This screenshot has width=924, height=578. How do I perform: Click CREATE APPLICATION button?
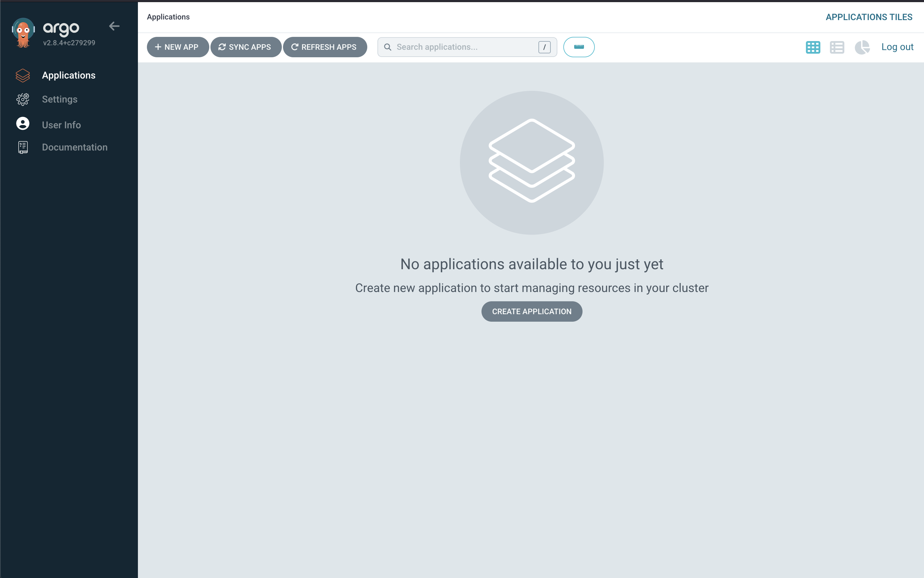point(532,311)
